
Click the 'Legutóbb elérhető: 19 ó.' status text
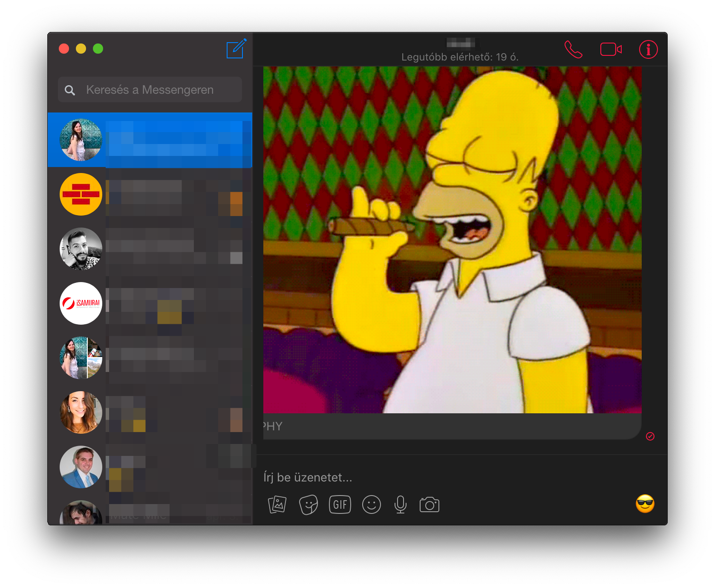point(460,57)
